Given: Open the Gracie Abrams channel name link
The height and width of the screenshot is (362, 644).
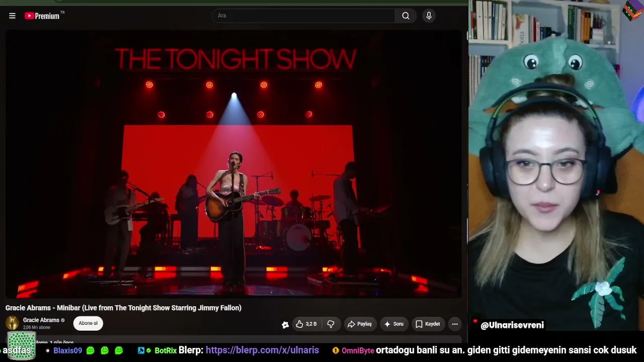Looking at the screenshot, I should click(41, 320).
